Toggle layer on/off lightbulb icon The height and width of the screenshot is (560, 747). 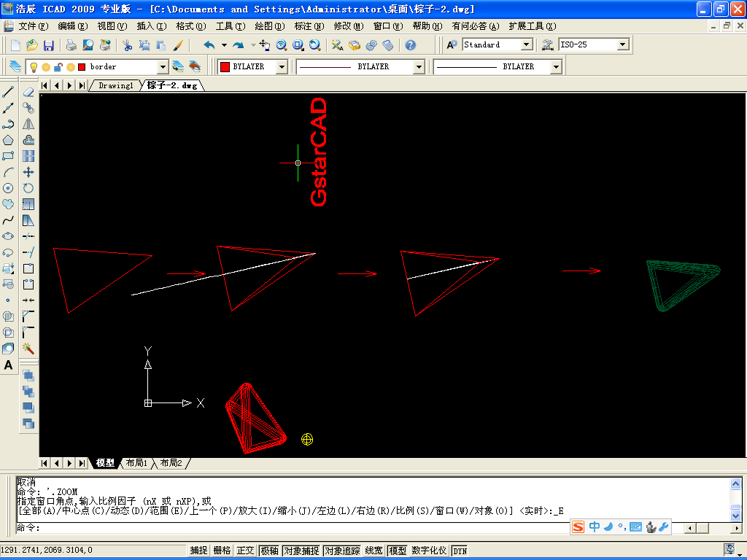click(34, 67)
